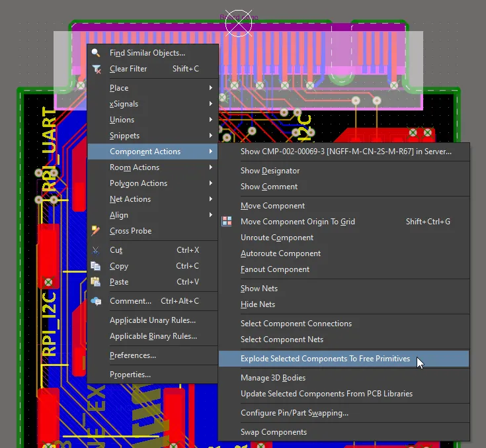Expand the Polygon Actions submenu arrow
Image resolution: width=486 pixels, height=448 pixels.
[211, 183]
